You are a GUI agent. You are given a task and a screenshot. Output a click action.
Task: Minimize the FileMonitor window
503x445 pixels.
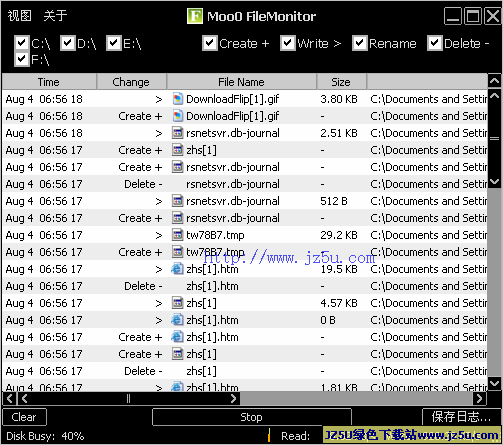tap(453, 16)
